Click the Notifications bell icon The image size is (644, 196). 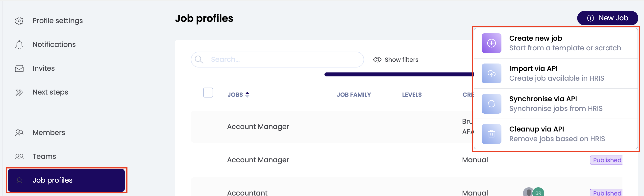[19, 45]
